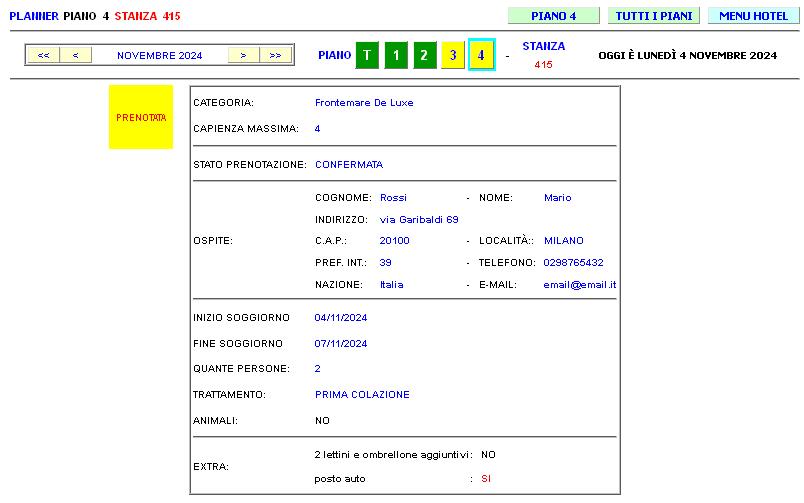Select ground floor T tile
The height and width of the screenshot is (503, 804).
pos(367,55)
